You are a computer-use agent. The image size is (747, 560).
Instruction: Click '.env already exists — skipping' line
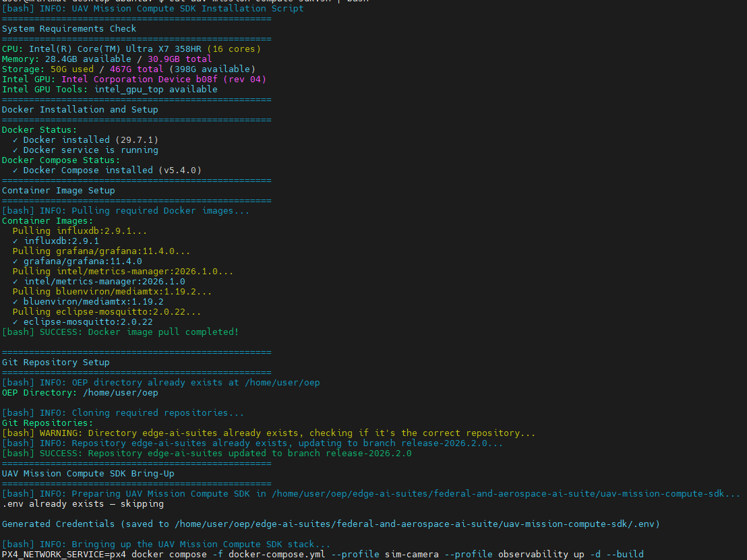(x=83, y=504)
